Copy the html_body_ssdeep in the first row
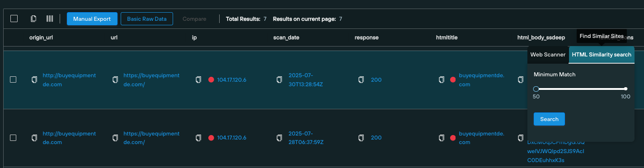Image resolution: width=644 pixels, height=168 pixels. (521, 80)
